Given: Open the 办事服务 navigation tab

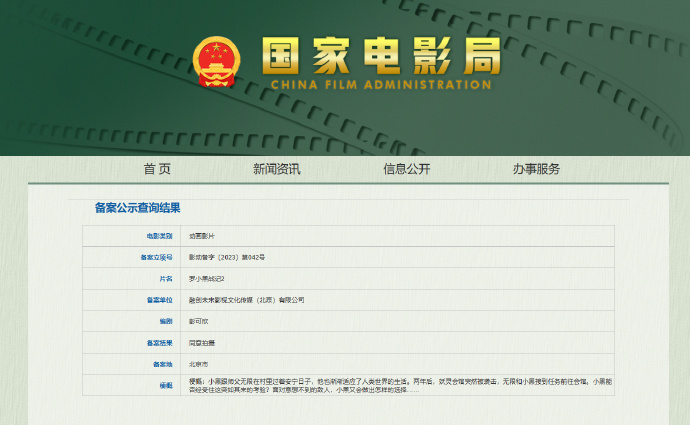Looking at the screenshot, I should (536, 169).
